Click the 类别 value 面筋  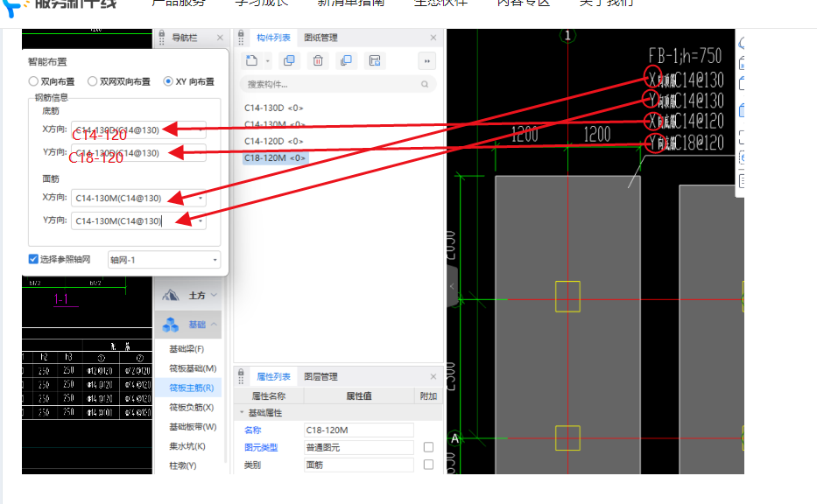359,465
